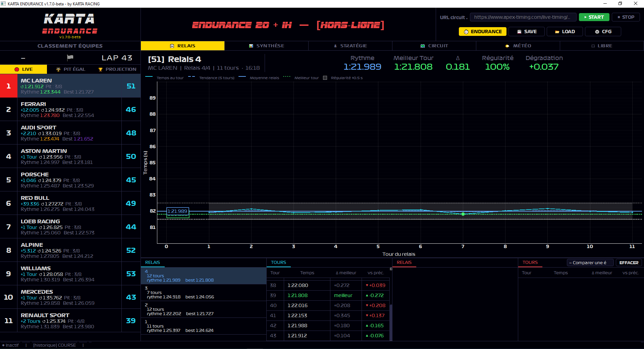Select the red TOURS comparison tab
This screenshot has width=644, height=349.
click(x=530, y=263)
